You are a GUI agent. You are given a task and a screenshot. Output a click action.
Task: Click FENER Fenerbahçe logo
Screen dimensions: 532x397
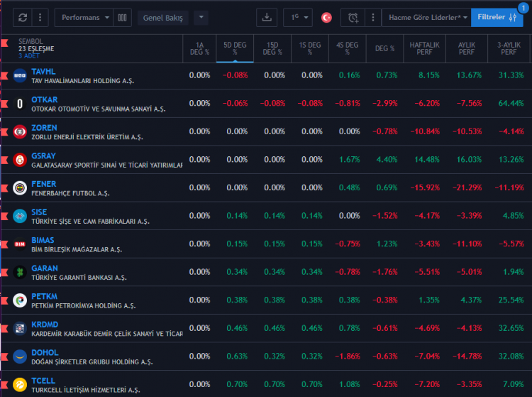coord(20,187)
